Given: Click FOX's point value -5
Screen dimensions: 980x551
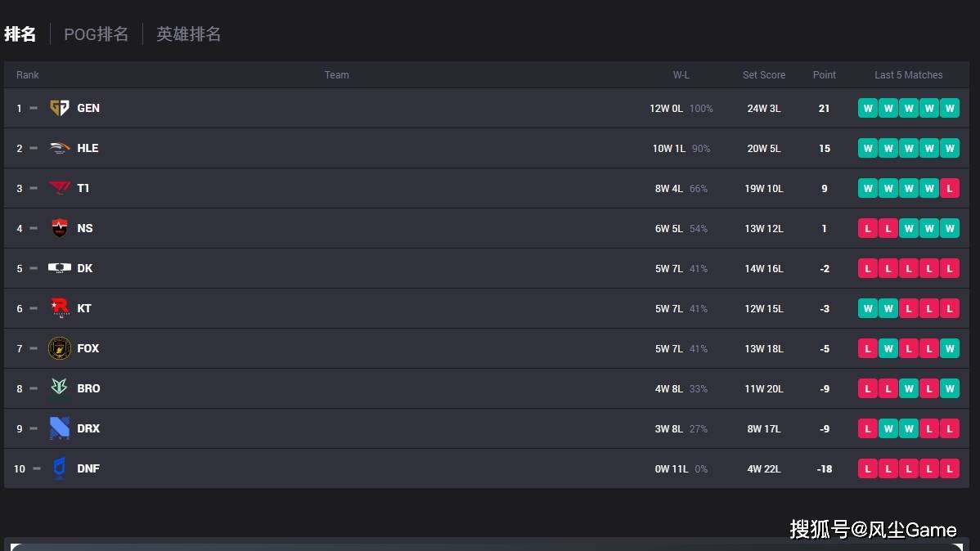Looking at the screenshot, I should click(x=825, y=348).
